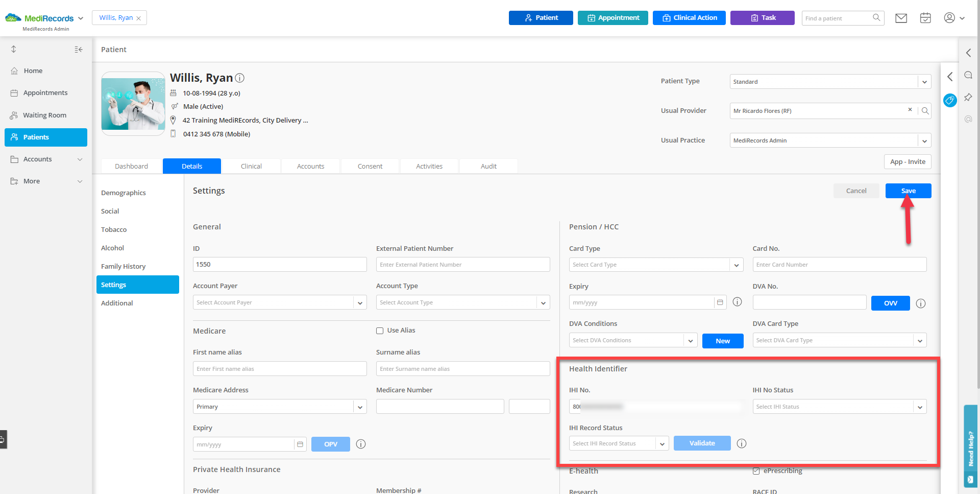Open Pension Expiry calendar picker icon
The image size is (980, 494).
point(720,302)
